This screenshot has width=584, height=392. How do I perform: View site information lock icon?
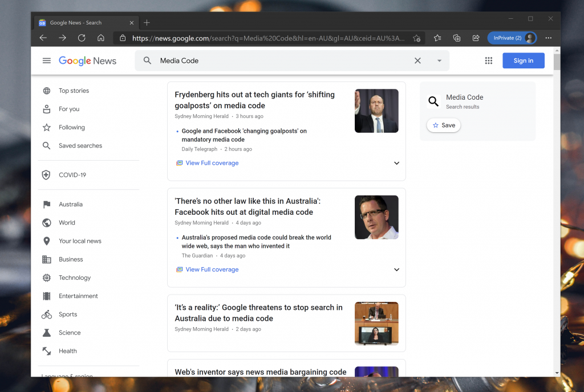pyautogui.click(x=122, y=38)
